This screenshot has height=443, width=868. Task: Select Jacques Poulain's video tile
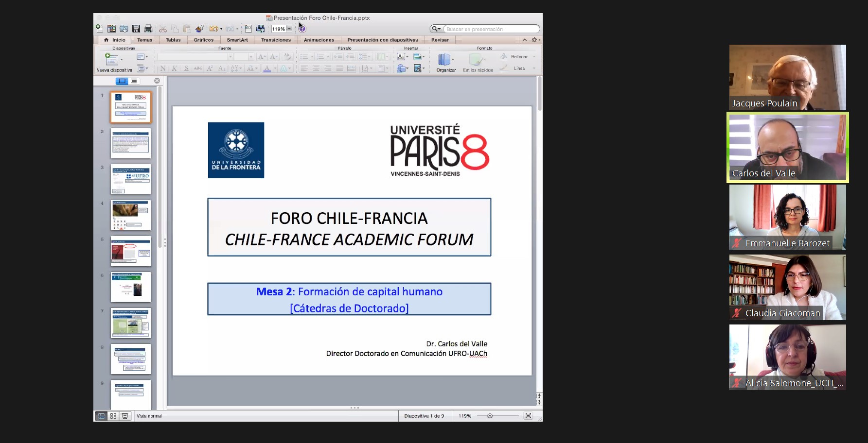tap(787, 78)
